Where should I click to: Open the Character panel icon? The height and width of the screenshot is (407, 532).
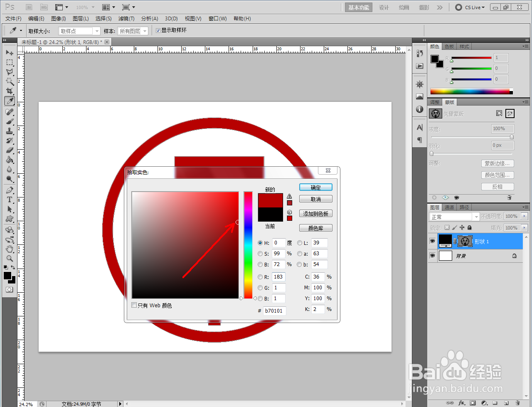[420, 128]
